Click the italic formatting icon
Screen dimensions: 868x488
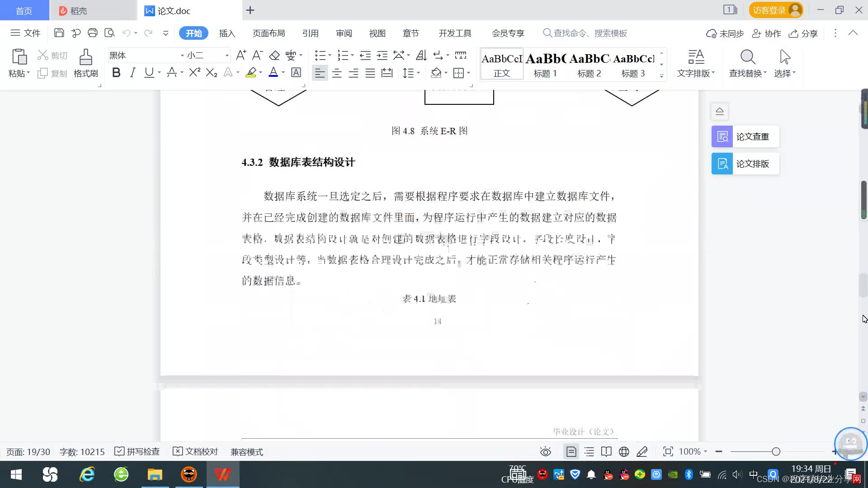[x=132, y=73]
